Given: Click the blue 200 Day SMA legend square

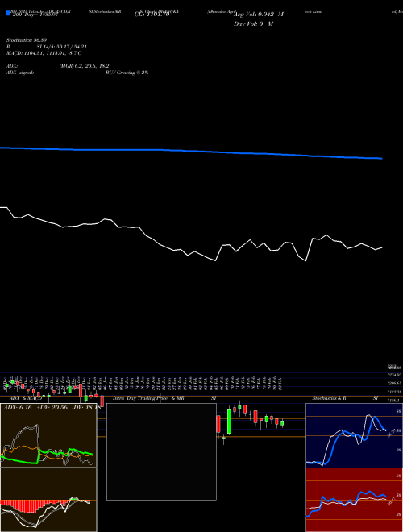Looking at the screenshot, I should 8,13.
